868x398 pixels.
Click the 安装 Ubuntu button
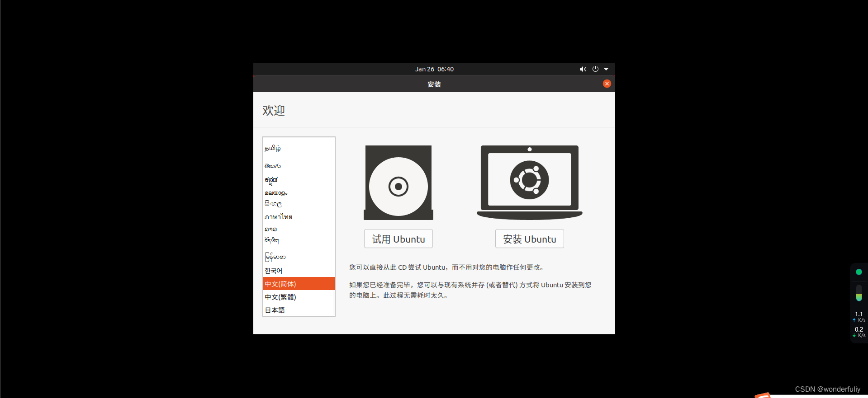[x=530, y=239]
